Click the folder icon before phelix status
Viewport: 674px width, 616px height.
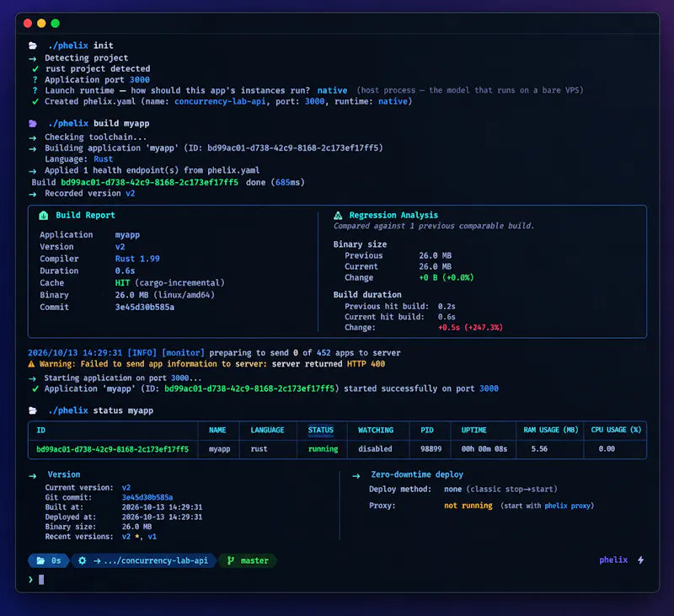(33, 410)
